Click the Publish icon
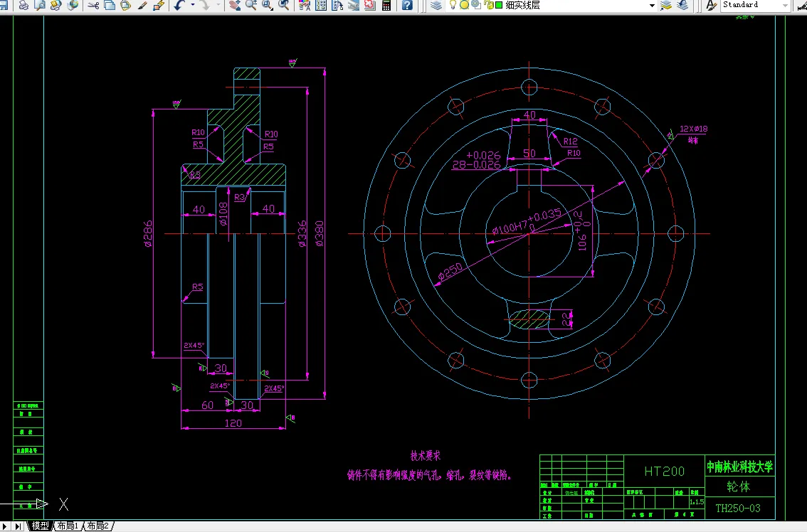 pos(56,5)
